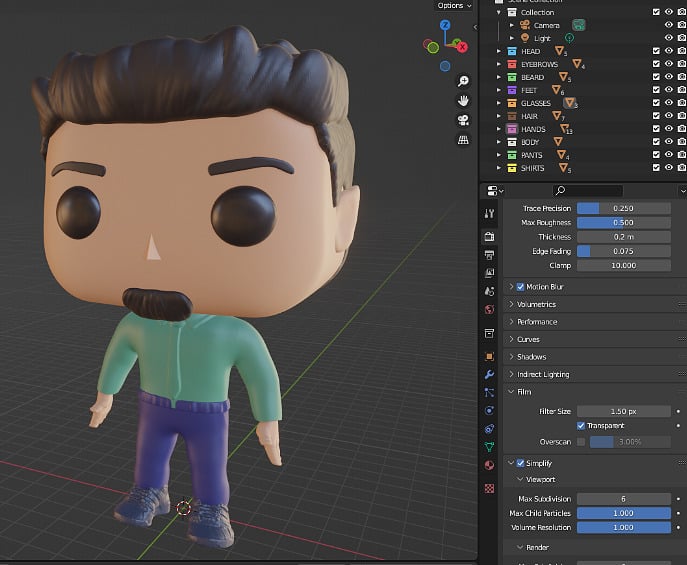687x565 pixels.
Task: Open the Texture properties tab
Action: (x=489, y=488)
